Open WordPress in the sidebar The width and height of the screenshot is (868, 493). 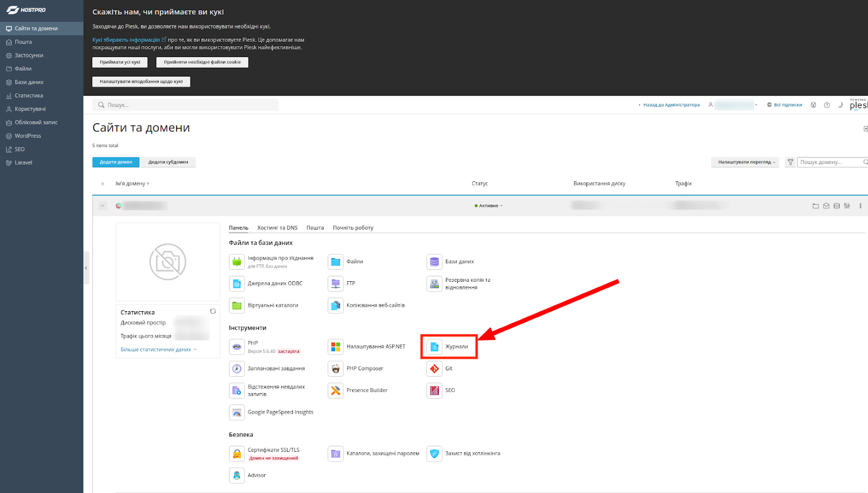point(42,136)
